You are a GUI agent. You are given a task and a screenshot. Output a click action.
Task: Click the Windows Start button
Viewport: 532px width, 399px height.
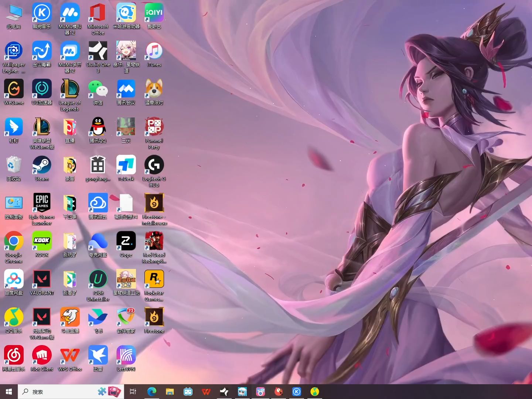coord(9,392)
